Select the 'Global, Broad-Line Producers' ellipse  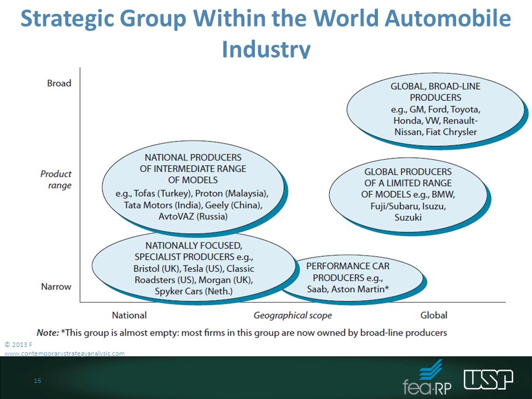point(436,110)
